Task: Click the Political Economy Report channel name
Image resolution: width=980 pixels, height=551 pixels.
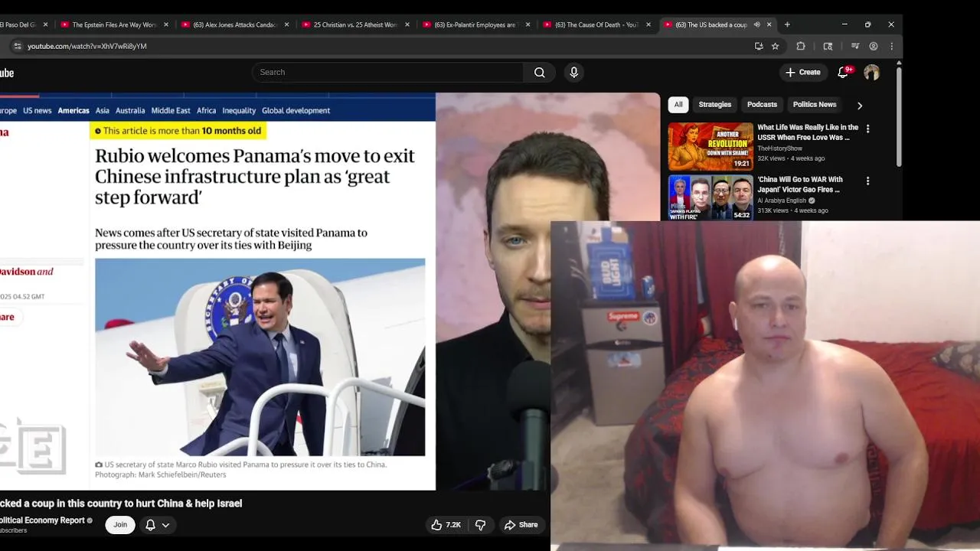Action: tap(42, 520)
